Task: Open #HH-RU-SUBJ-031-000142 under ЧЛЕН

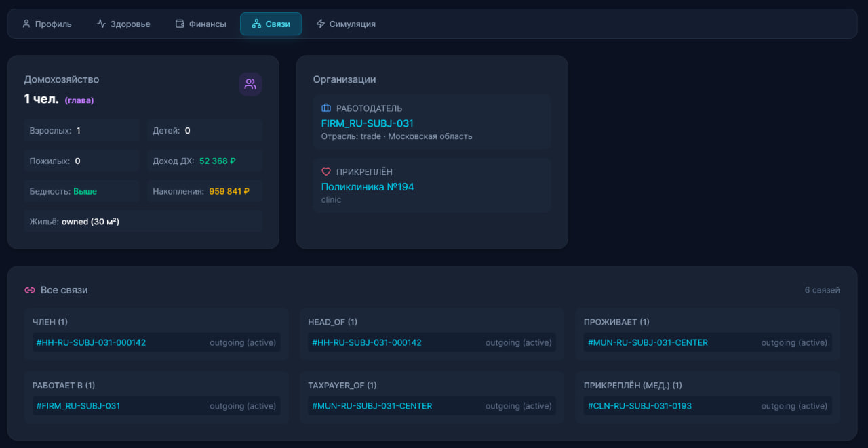Action: pyautogui.click(x=91, y=343)
